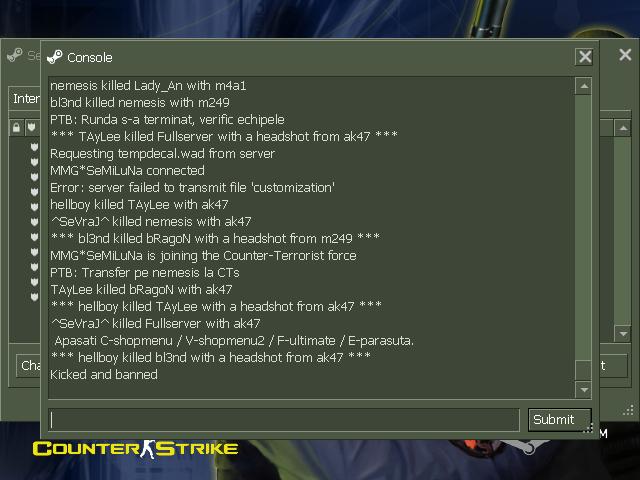The width and height of the screenshot is (640, 480).
Task: Select the last server row's shield icon
Action: (x=34, y=297)
